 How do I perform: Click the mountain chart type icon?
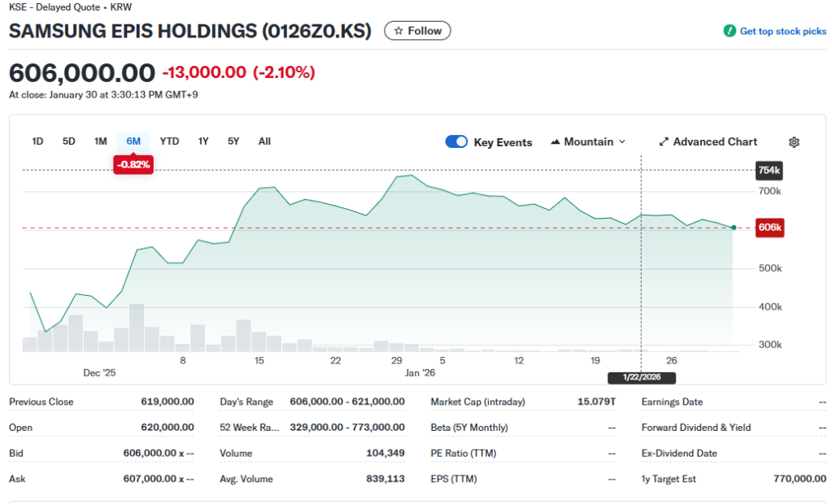[x=555, y=142]
